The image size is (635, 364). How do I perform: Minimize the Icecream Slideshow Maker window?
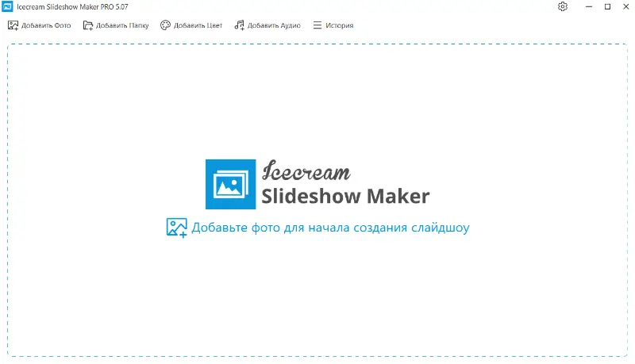589,6
